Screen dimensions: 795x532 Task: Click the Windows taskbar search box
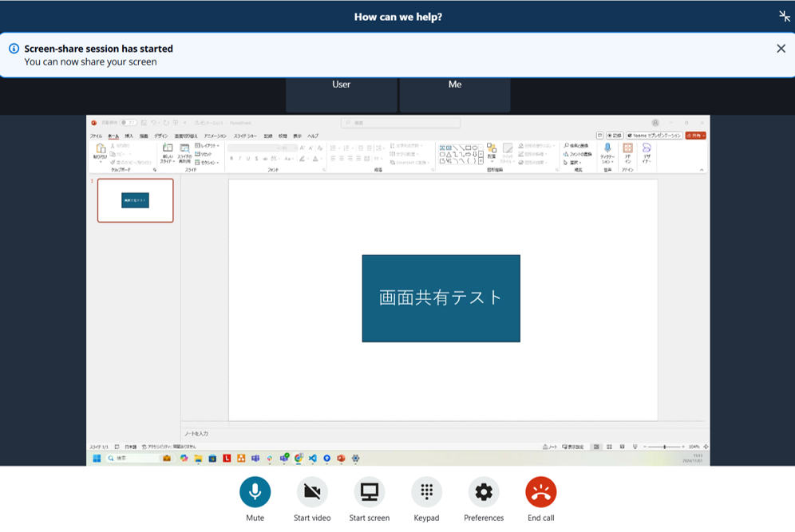point(140,459)
